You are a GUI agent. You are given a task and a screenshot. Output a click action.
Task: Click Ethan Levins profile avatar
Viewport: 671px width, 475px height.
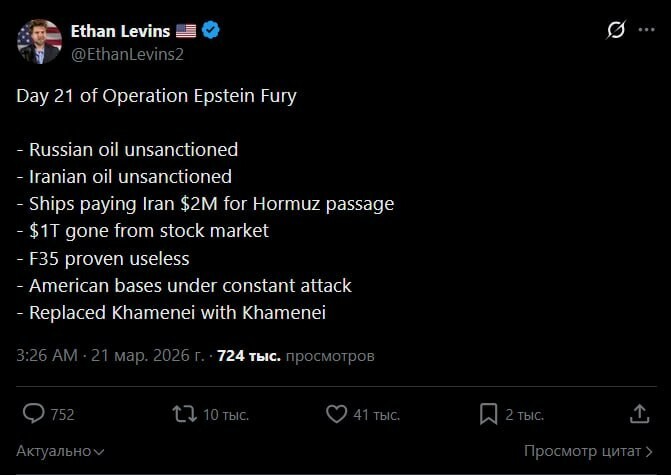click(39, 40)
